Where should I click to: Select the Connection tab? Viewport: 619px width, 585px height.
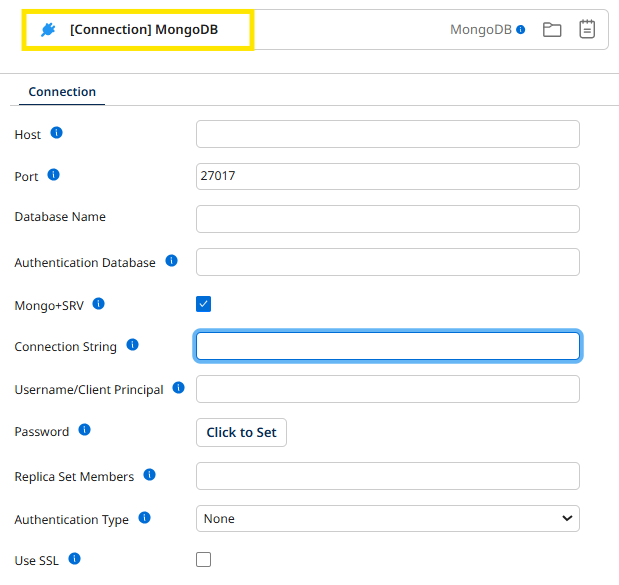point(62,92)
